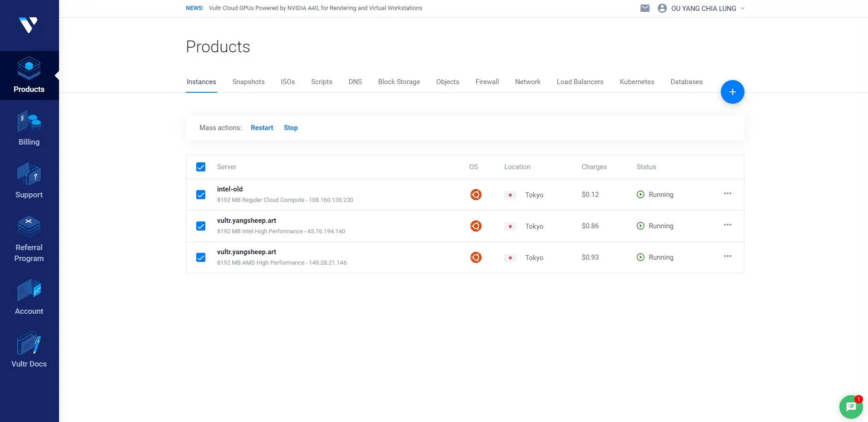
Task: Click the Stop mass action
Action: point(291,128)
